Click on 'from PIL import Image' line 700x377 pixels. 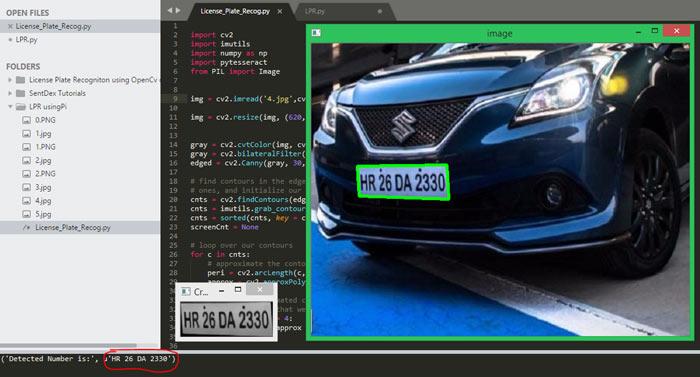coord(235,71)
